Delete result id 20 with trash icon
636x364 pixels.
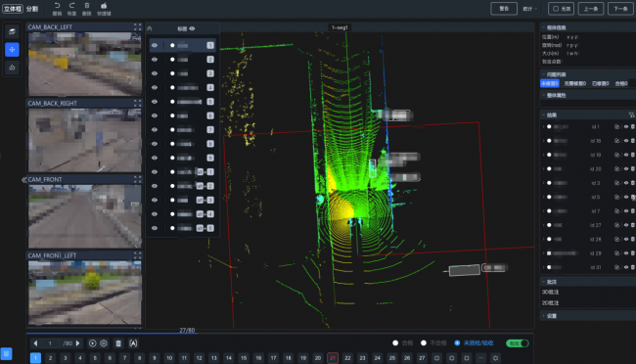tap(633, 169)
